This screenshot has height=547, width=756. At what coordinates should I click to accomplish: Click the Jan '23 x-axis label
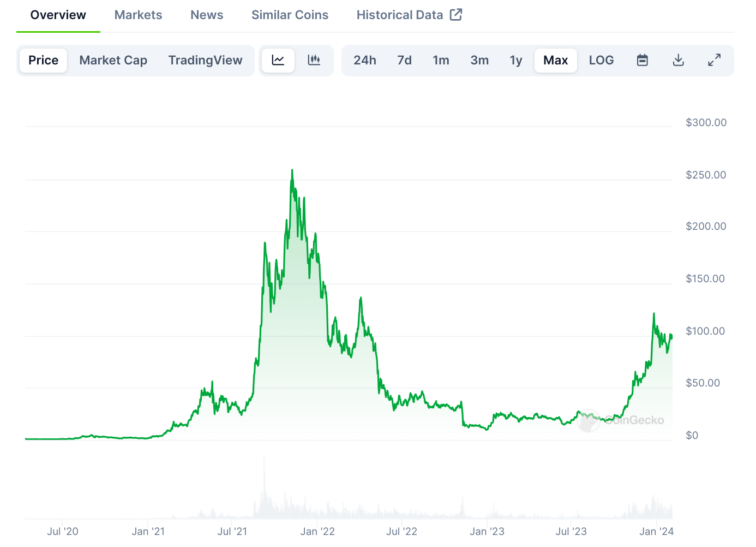tap(487, 531)
